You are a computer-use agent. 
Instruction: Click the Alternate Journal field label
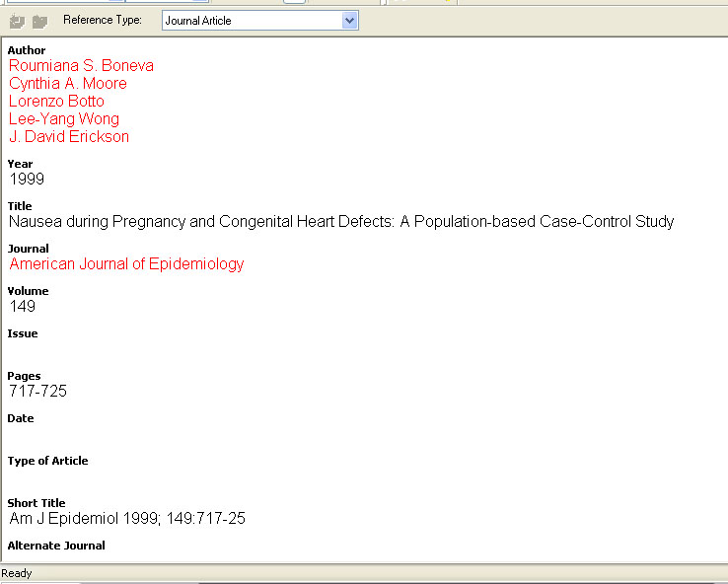click(56, 546)
